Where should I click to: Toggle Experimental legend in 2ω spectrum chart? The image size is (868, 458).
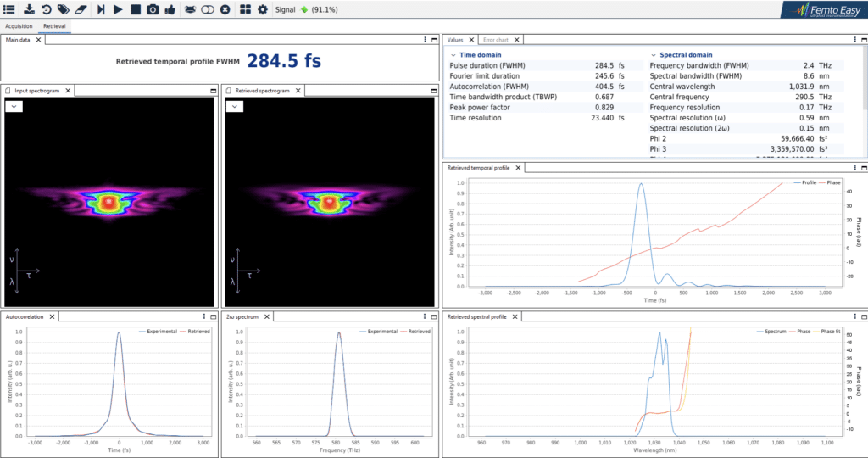(379, 331)
